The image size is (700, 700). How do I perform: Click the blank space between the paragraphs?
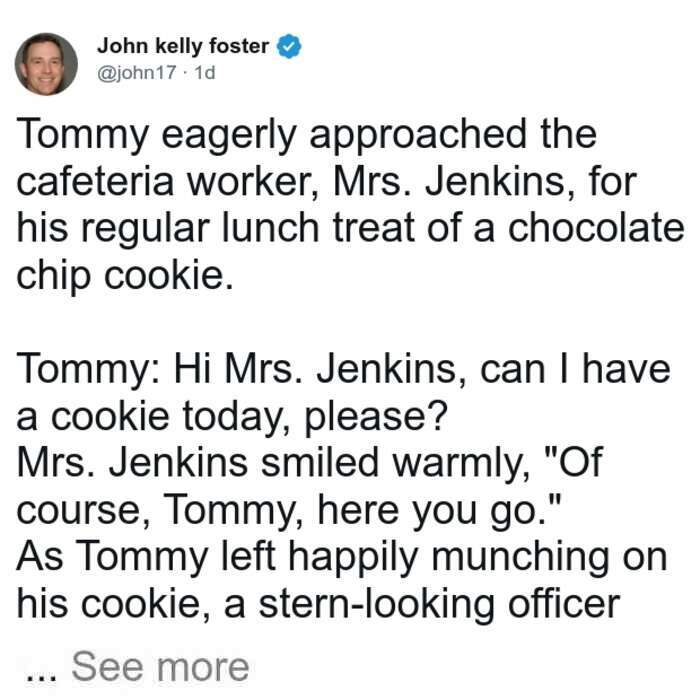pyautogui.click(x=350, y=322)
